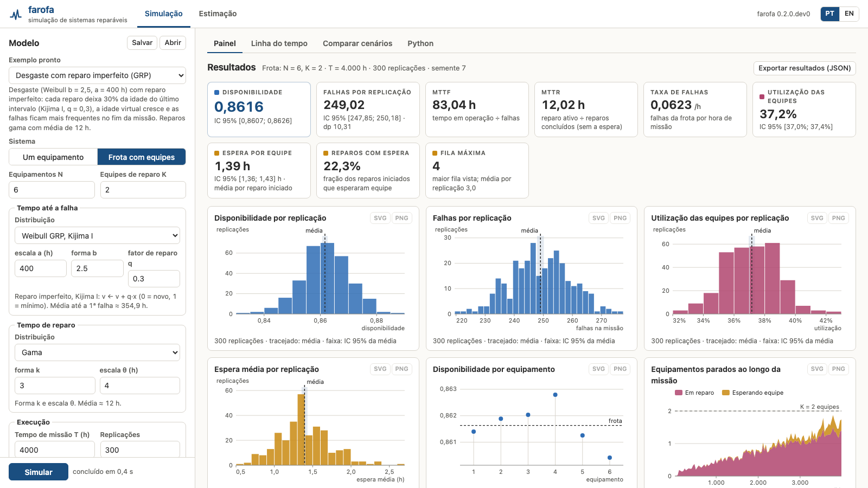868x488 pixels.
Task: Save Equipamentos parados chart as PNG
Action: coord(839,369)
